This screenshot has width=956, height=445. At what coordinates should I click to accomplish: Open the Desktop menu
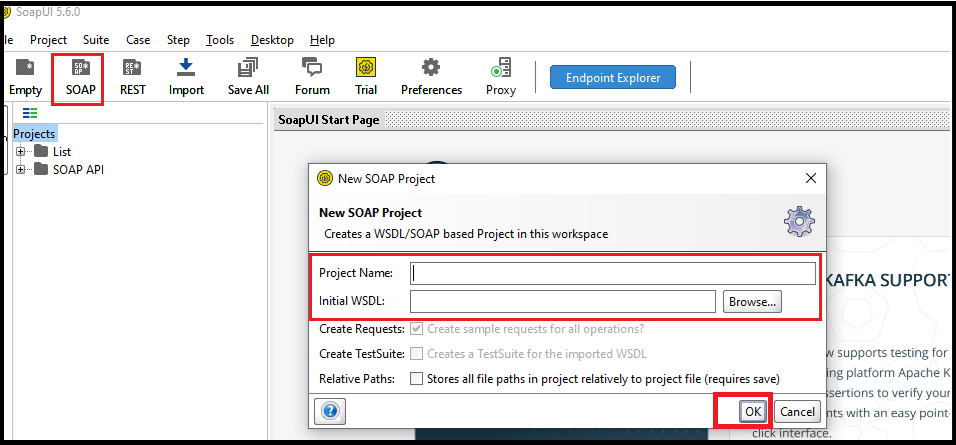[272, 40]
